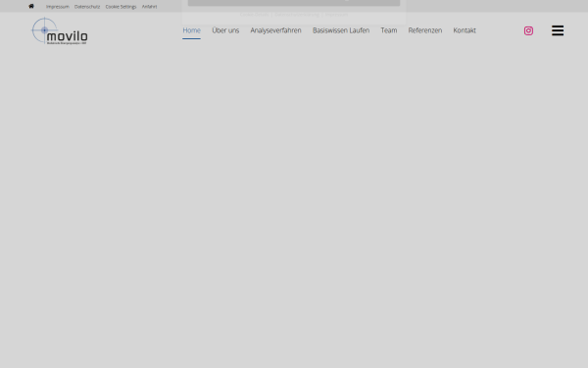Open the Team page
The height and width of the screenshot is (368, 588).
coord(389,30)
